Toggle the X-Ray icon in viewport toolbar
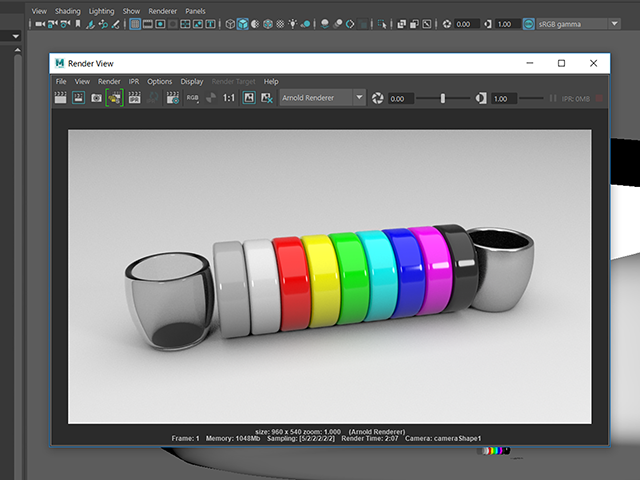This screenshot has height=480, width=640. (x=402, y=24)
